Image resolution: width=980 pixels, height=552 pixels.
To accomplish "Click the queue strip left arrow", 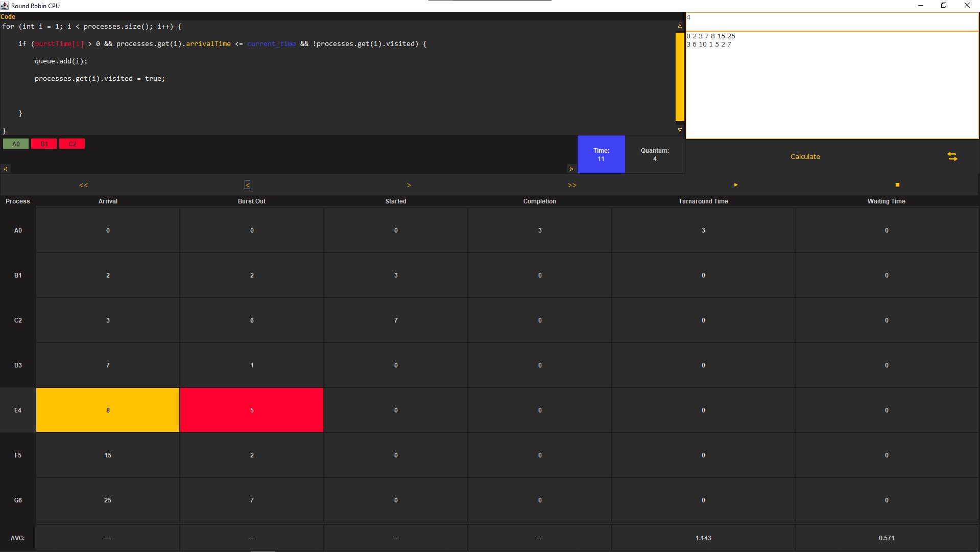I will point(5,169).
